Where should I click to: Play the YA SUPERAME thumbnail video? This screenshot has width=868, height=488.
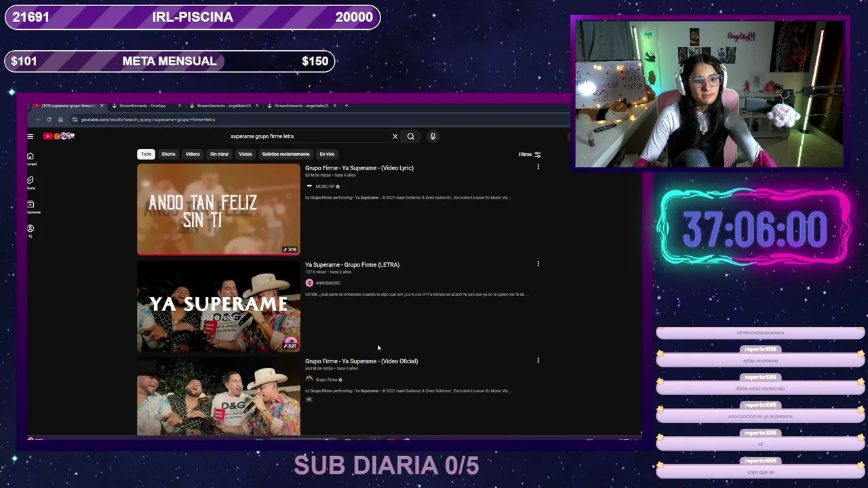tap(218, 306)
